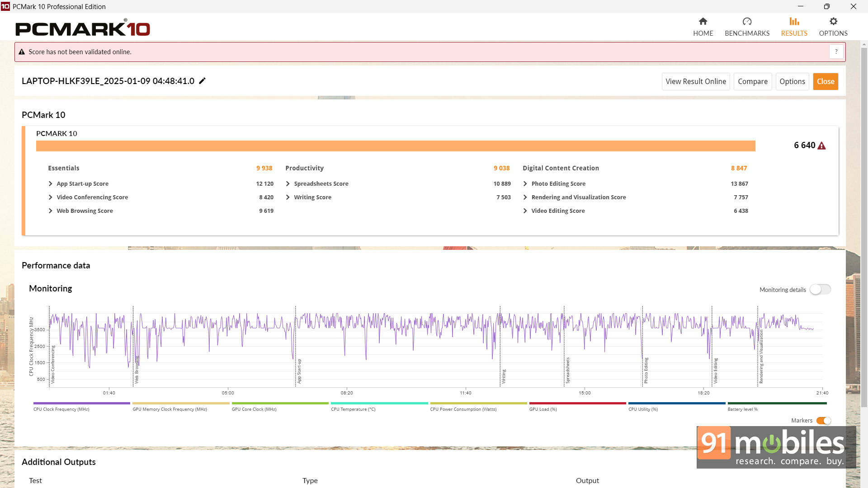Click the alert icon in validation banner
This screenshot has height=488, width=868.
pos(21,52)
